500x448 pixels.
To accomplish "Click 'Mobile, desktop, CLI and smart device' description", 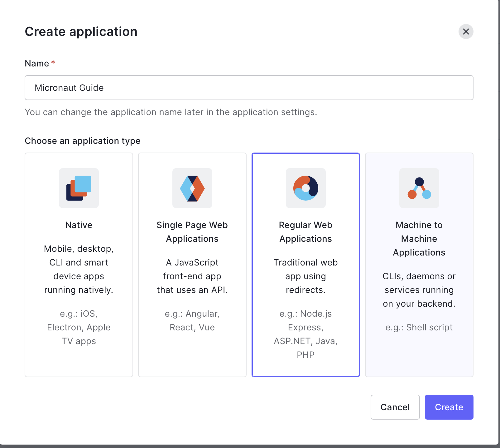I will point(79,269).
